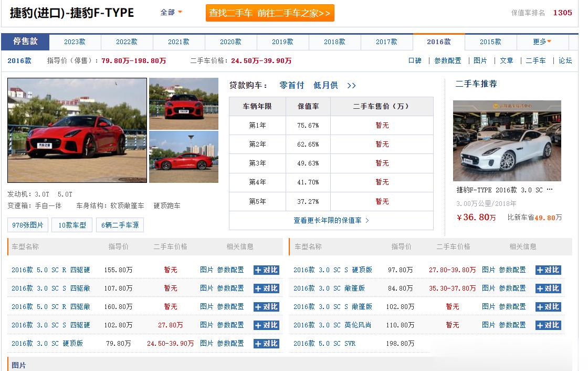Open the 口碑 link
This screenshot has height=371, width=588.
pyautogui.click(x=415, y=60)
